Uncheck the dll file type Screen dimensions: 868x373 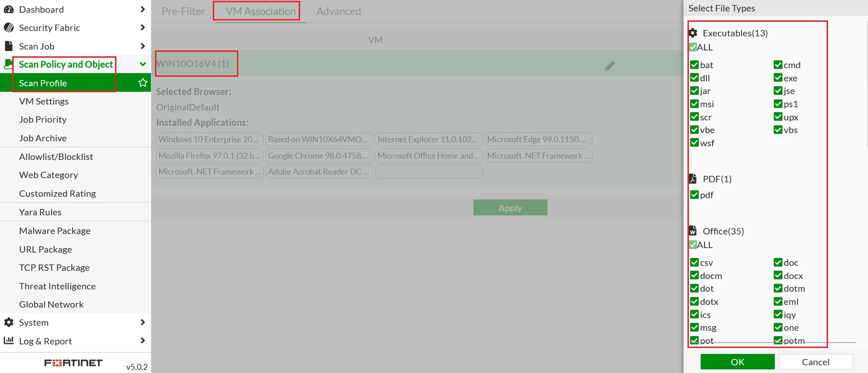click(x=694, y=78)
